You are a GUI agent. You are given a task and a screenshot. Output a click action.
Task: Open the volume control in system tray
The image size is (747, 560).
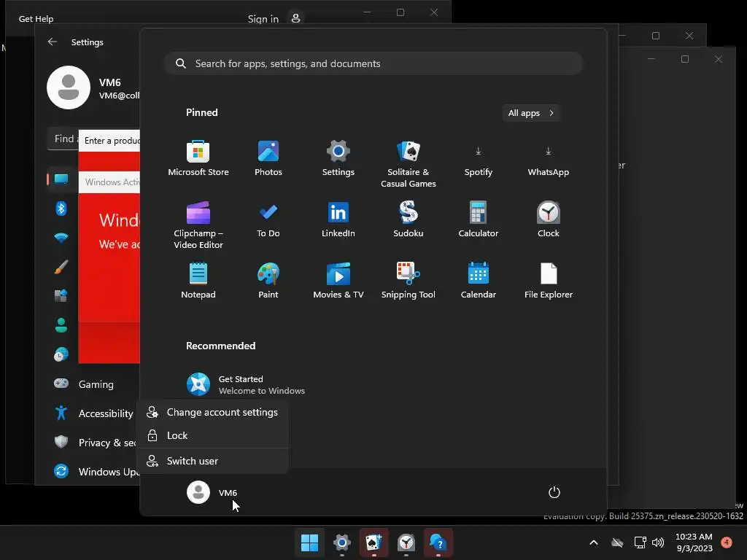click(x=659, y=542)
